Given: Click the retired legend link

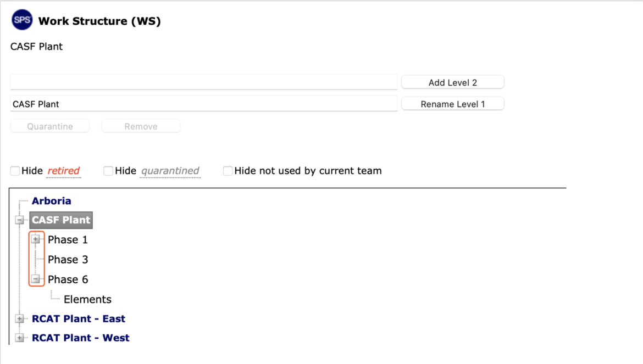Looking at the screenshot, I should click(64, 171).
